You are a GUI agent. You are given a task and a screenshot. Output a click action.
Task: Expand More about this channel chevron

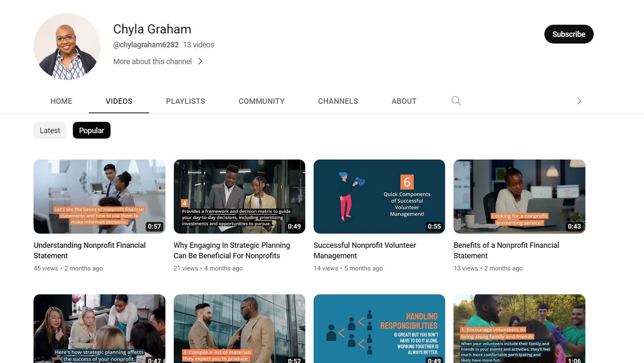point(200,62)
